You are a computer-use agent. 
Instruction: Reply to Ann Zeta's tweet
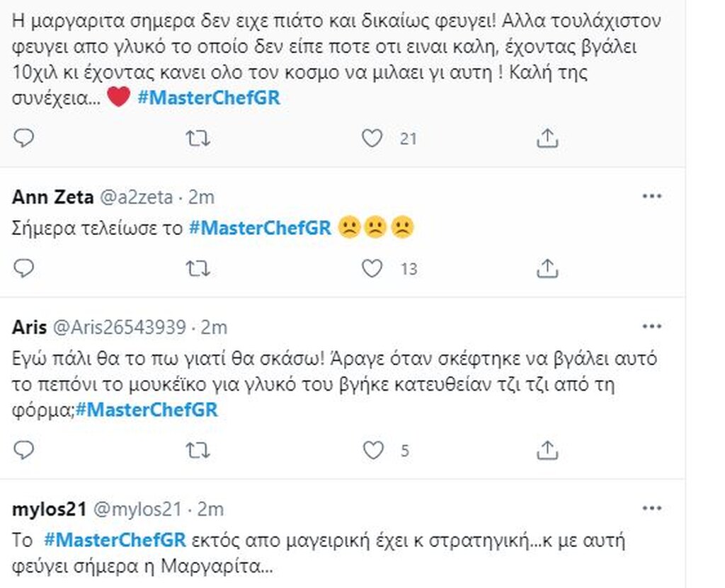24,268
